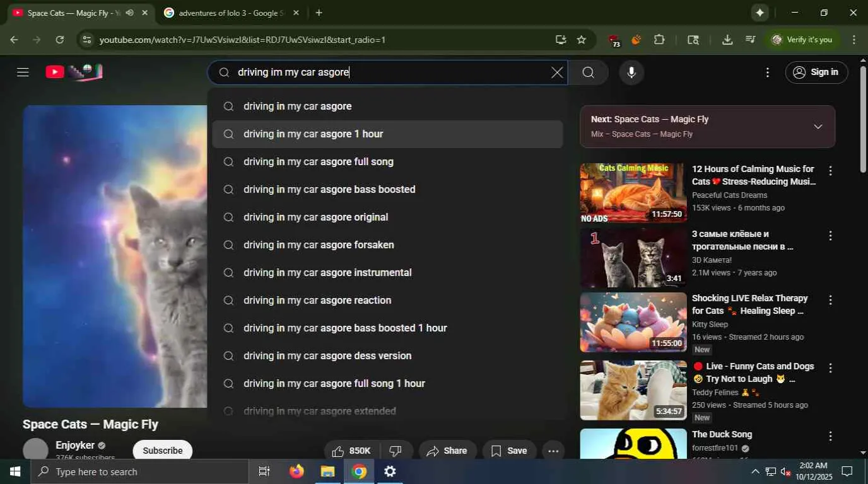Open the tab search icon in toolbar
868x484 pixels.
(693, 40)
